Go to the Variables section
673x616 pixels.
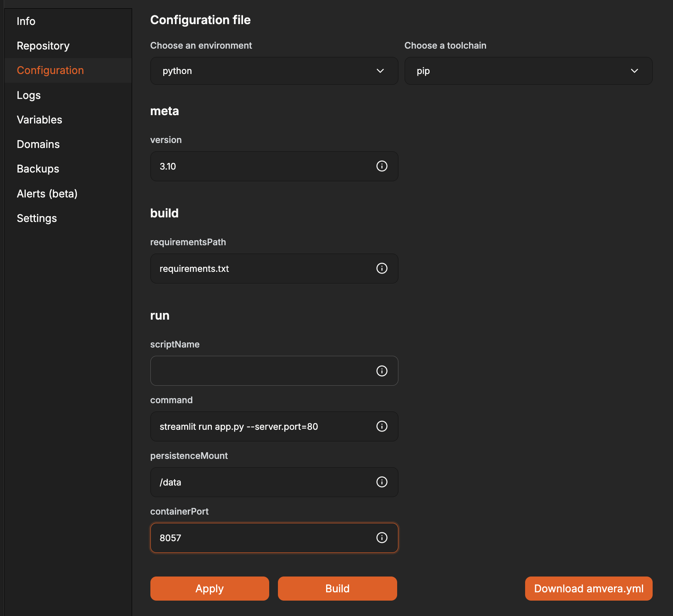(68, 120)
